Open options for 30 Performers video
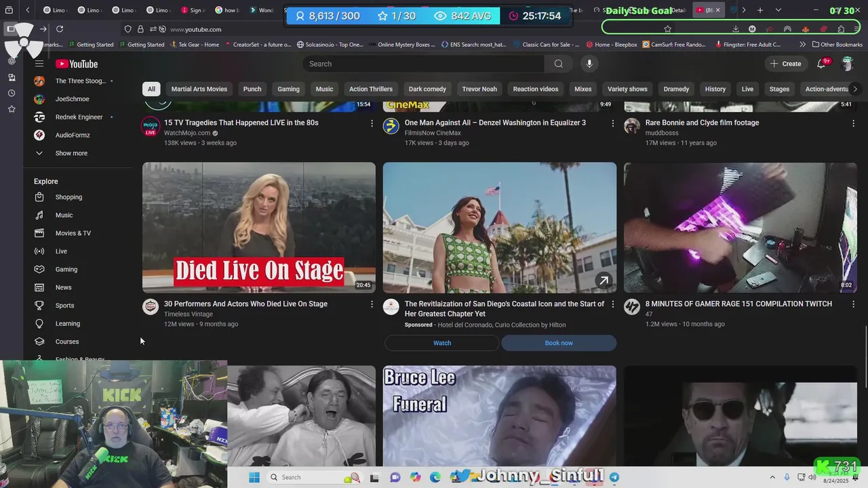Image resolution: width=868 pixels, height=488 pixels. [372, 304]
